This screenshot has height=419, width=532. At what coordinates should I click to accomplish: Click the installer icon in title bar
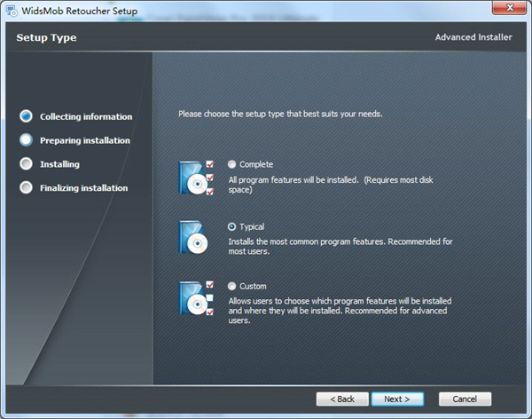click(x=12, y=11)
